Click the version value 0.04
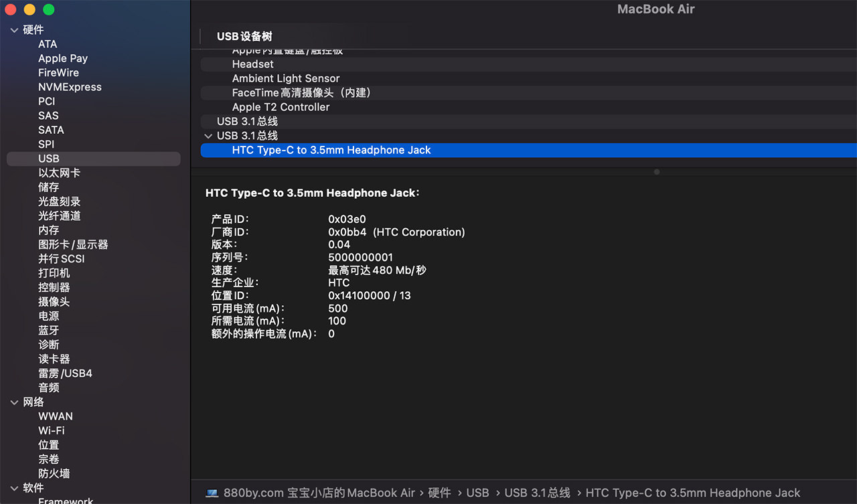This screenshot has height=504, width=857. point(339,245)
